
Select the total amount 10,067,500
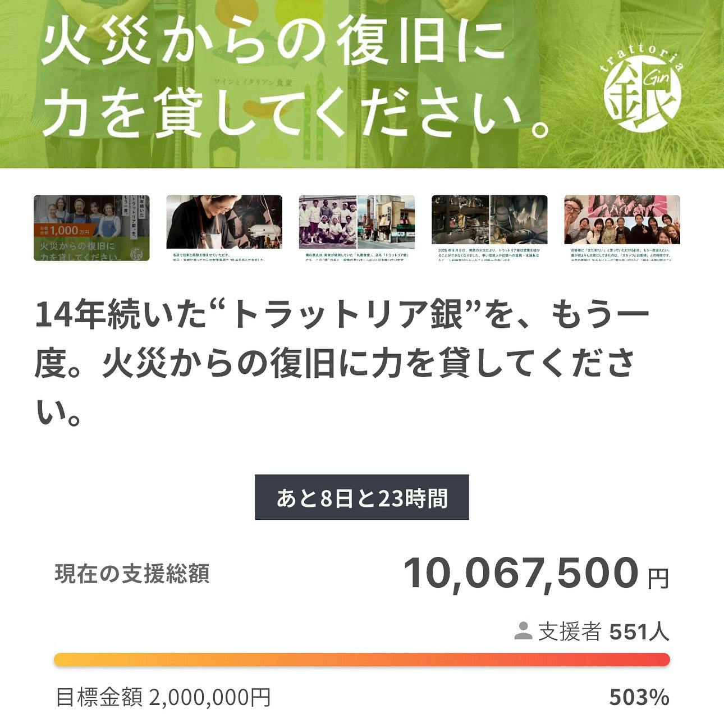521,573
